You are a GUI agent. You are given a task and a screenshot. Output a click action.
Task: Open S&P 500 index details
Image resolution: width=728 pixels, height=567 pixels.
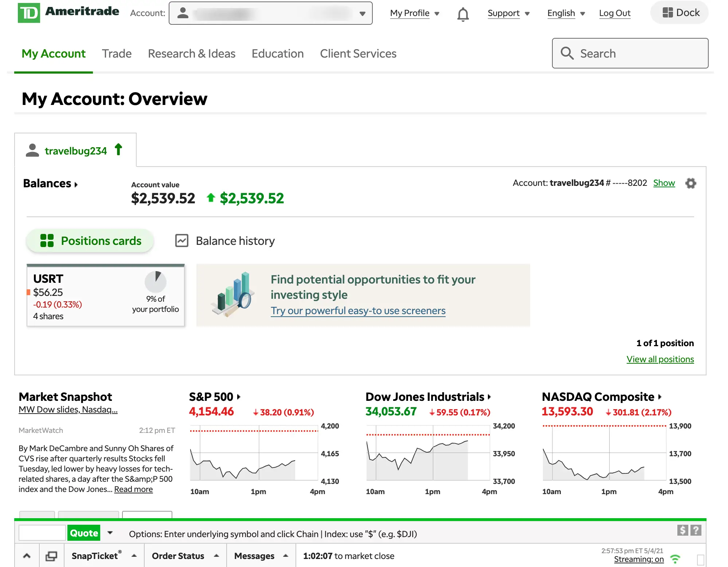point(215,396)
